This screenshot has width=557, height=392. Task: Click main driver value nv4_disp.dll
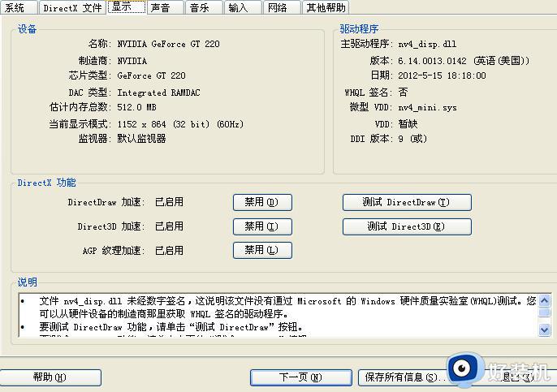coord(427,44)
